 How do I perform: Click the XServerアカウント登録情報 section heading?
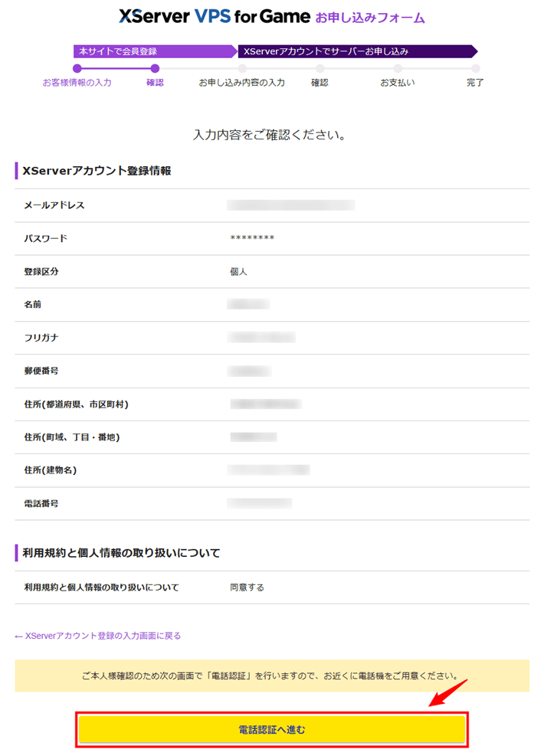(x=97, y=171)
